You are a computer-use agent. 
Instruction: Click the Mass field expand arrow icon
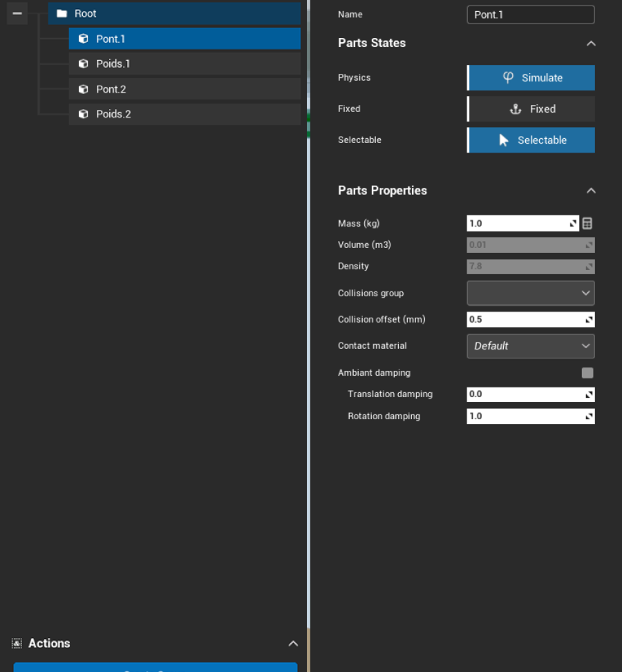tap(573, 223)
